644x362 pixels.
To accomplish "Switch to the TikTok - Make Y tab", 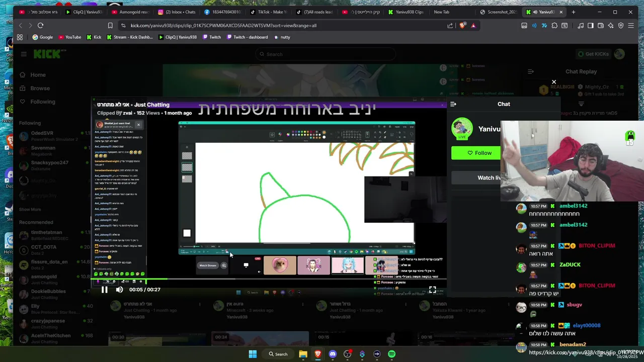I will pos(269,12).
